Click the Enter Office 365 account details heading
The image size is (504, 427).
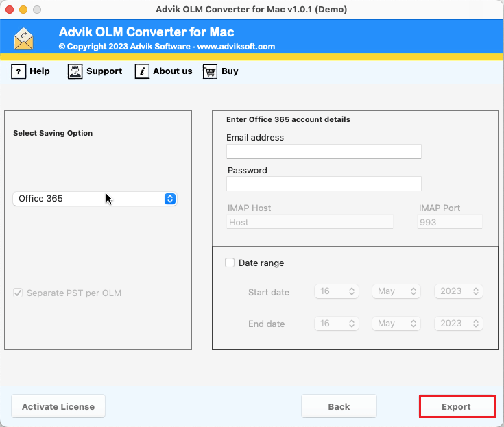288,119
